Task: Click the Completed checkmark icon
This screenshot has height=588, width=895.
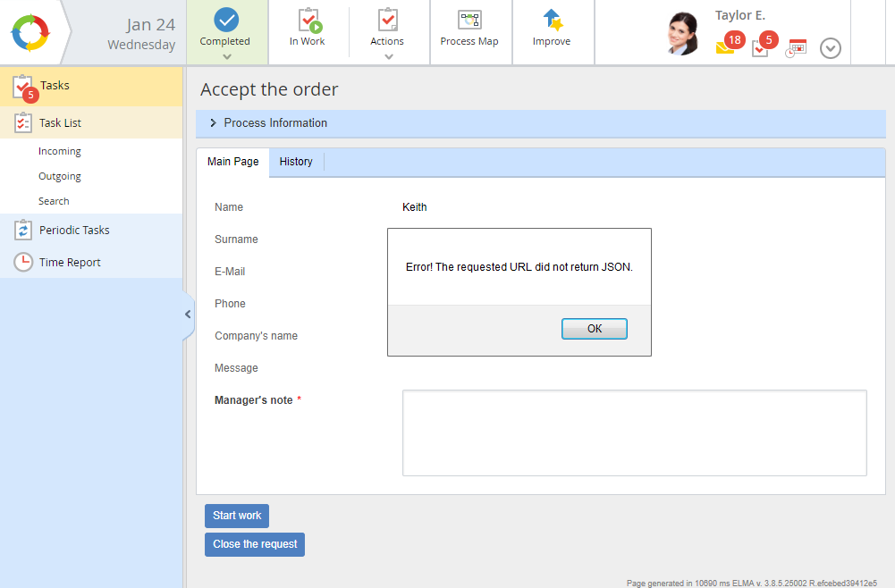Action: [226, 20]
